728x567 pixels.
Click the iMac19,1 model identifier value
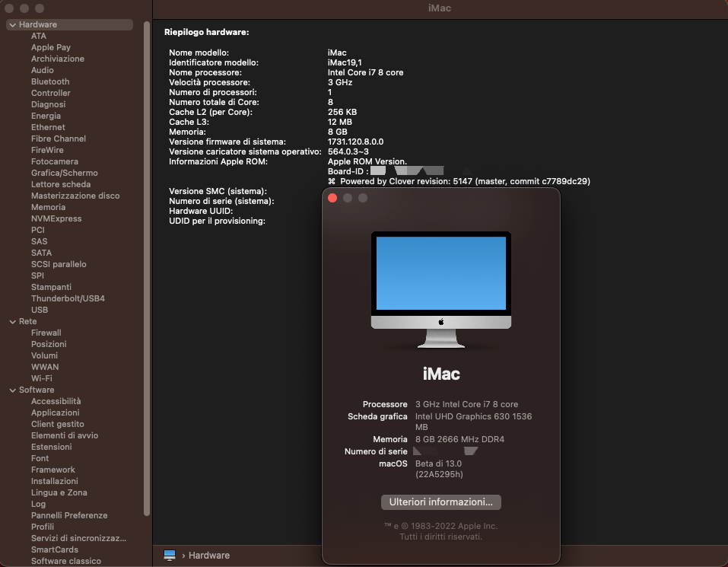pos(345,62)
